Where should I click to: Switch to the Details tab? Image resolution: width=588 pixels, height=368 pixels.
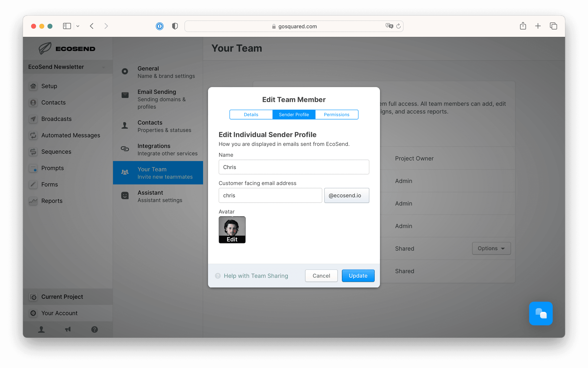pos(251,114)
